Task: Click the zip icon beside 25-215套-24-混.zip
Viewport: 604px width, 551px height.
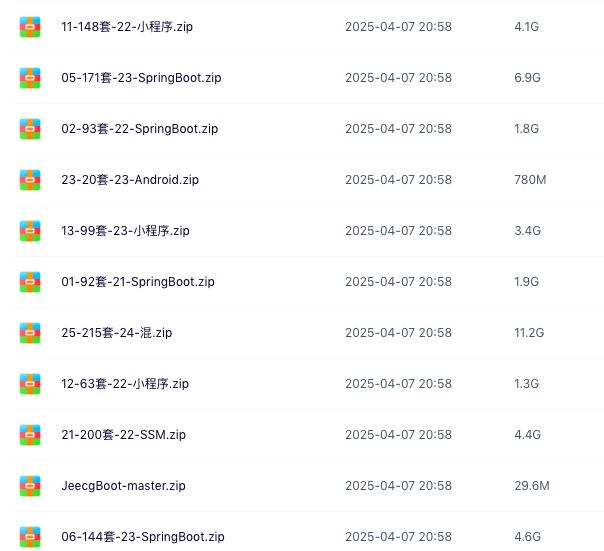Action: pyautogui.click(x=30, y=333)
